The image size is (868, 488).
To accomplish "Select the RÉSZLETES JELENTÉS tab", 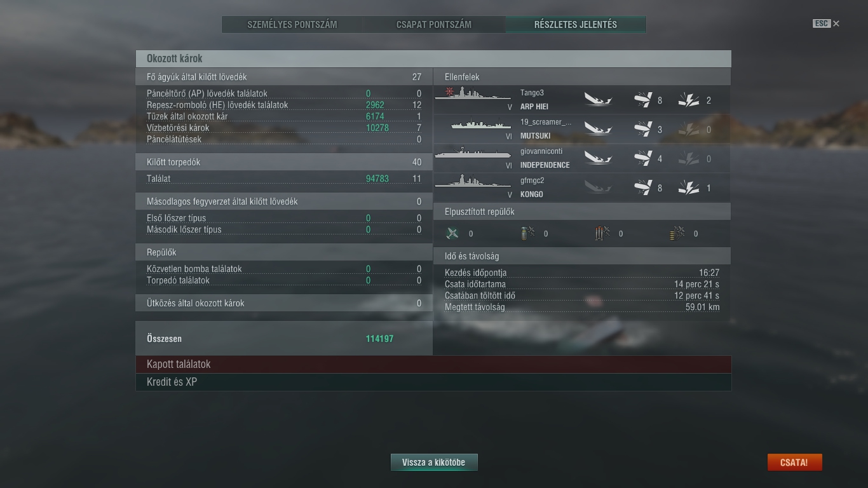I will click(576, 25).
